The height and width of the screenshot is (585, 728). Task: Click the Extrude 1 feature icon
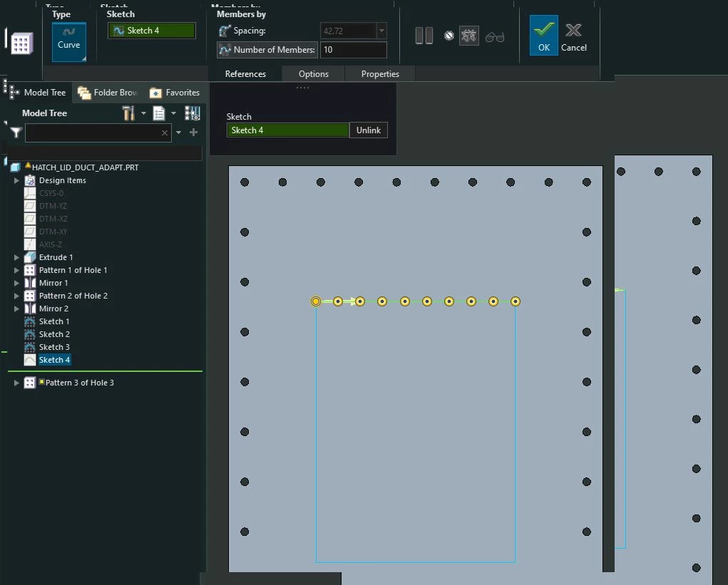(30, 257)
